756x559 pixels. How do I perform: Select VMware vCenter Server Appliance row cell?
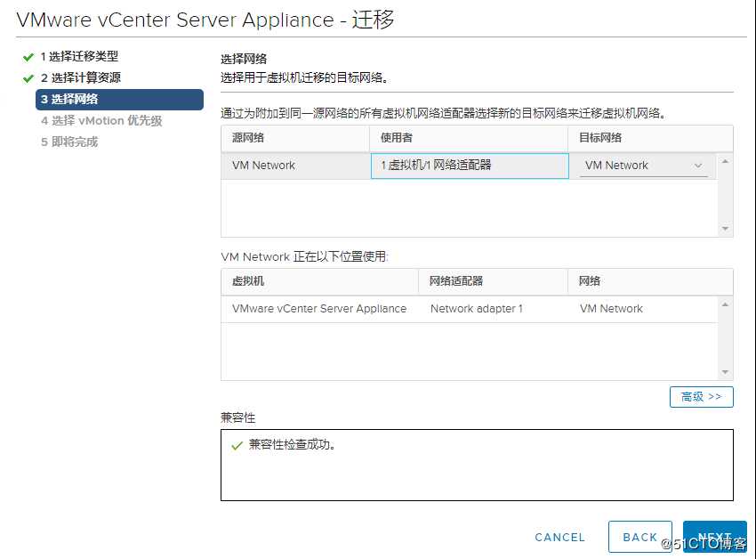(319, 309)
